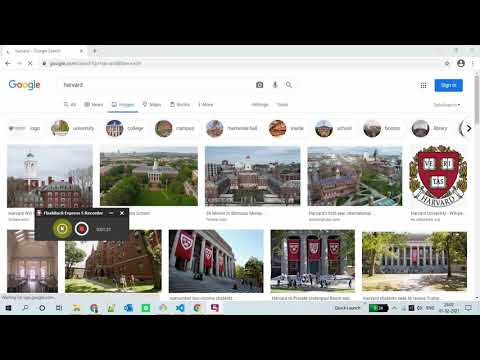Close the harvard Google Search tab

(x=81, y=51)
